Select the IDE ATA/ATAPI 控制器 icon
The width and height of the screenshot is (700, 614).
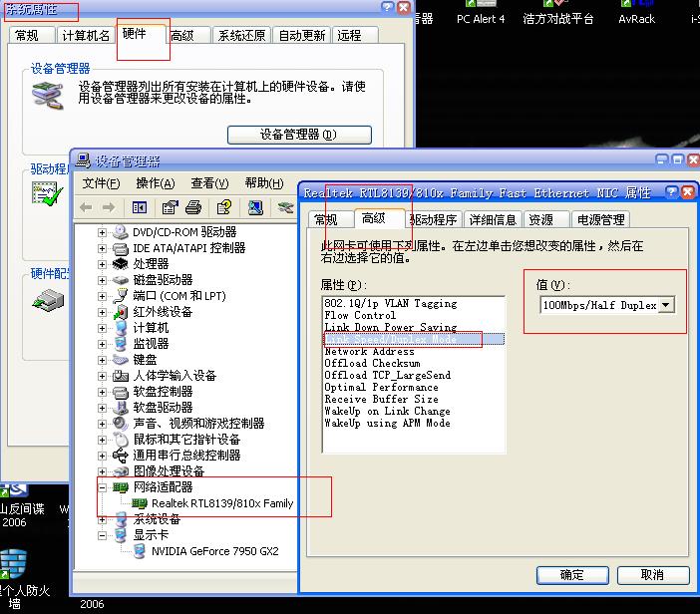pyautogui.click(x=120, y=248)
